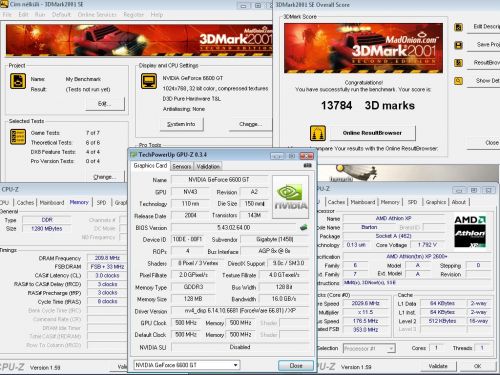Image resolution: width=500 pixels, height=375 pixels.
Task: Click the GPU-Z screenshot camera icon
Action: pyautogui.click(x=307, y=165)
